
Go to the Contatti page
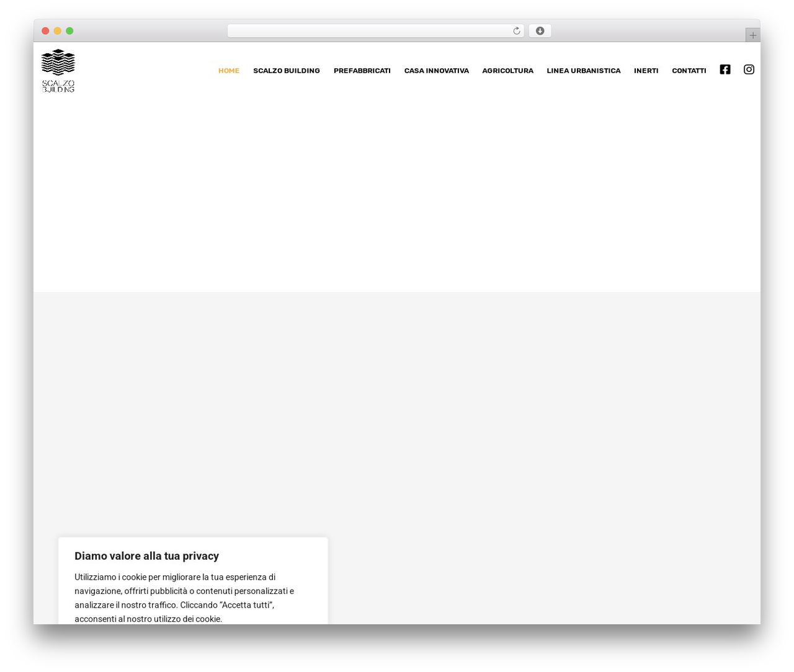pos(689,71)
